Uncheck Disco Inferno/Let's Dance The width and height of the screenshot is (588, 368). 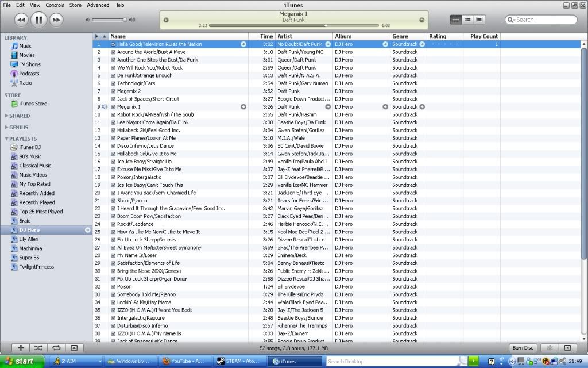pos(113,146)
